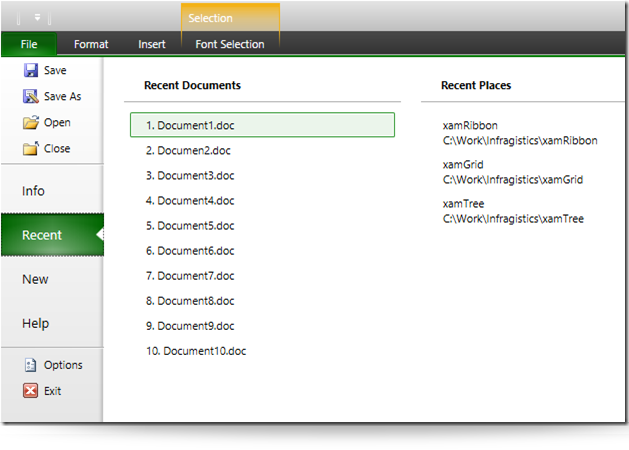Click the Open folder icon
Image resolution: width=629 pixels, height=450 pixels.
pyautogui.click(x=31, y=122)
